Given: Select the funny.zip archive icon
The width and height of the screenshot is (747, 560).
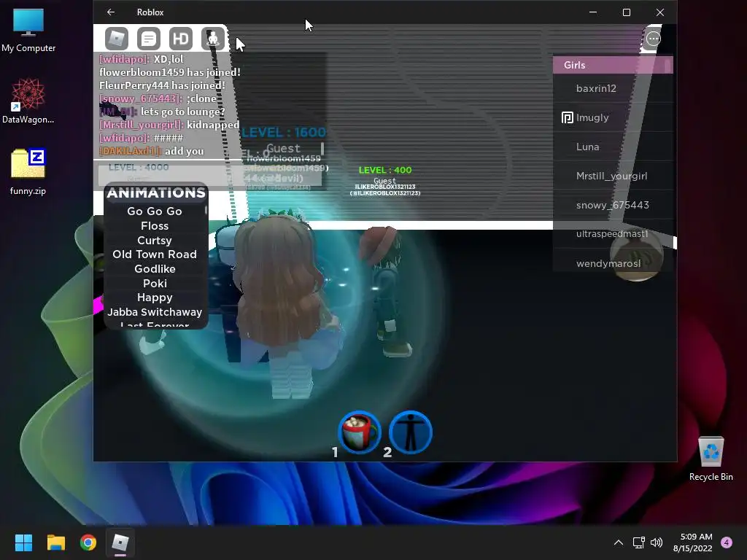Looking at the screenshot, I should click(28, 172).
